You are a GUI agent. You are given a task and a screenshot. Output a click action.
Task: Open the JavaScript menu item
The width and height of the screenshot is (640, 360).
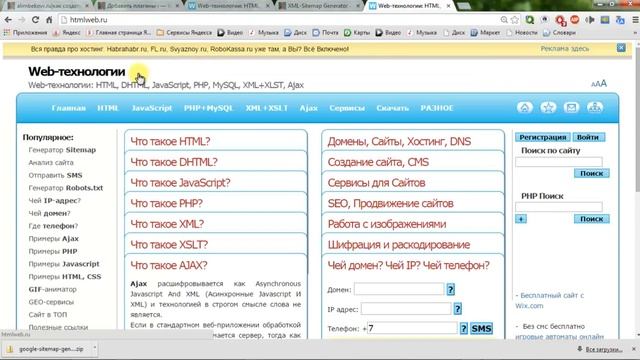tap(151, 108)
